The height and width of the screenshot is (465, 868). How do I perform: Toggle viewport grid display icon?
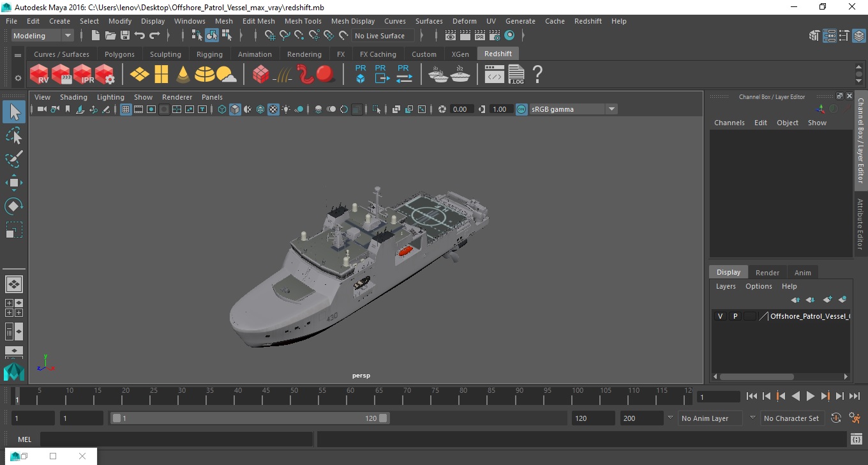pos(126,109)
